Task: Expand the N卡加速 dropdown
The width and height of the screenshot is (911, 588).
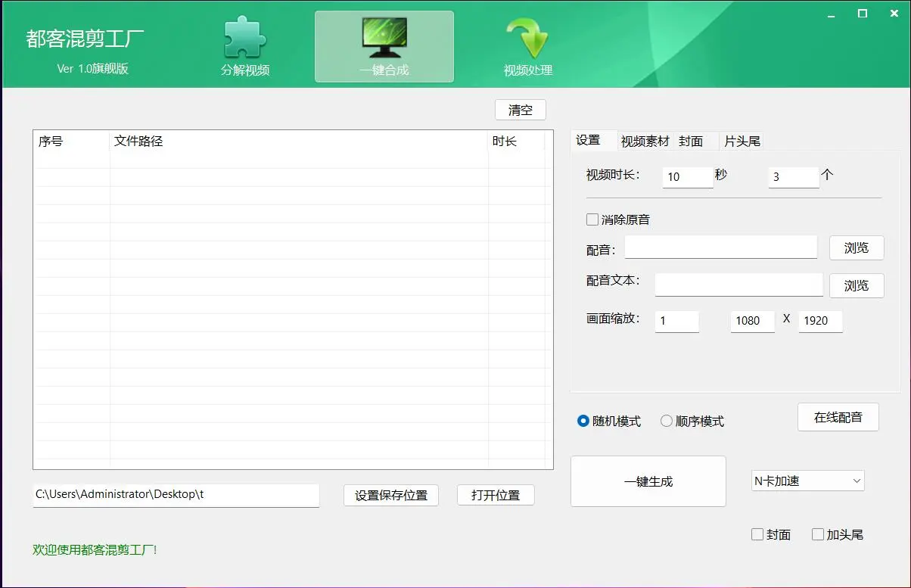Action: coord(807,481)
